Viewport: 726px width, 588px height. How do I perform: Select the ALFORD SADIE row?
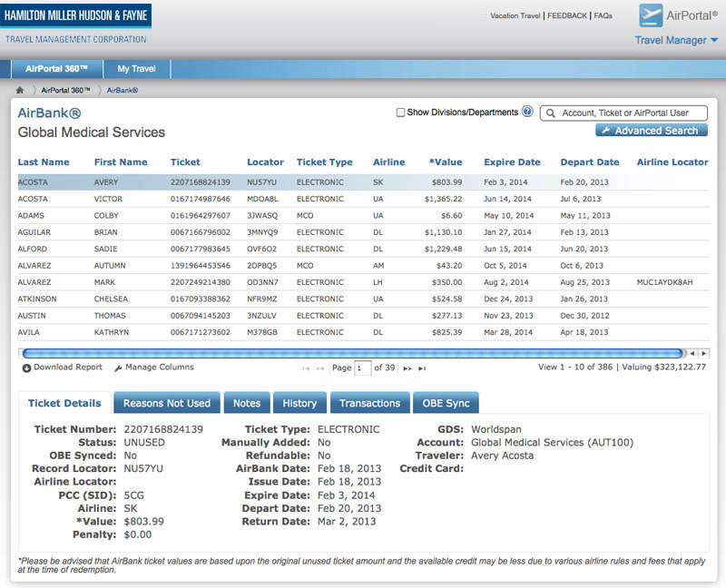tap(364, 249)
